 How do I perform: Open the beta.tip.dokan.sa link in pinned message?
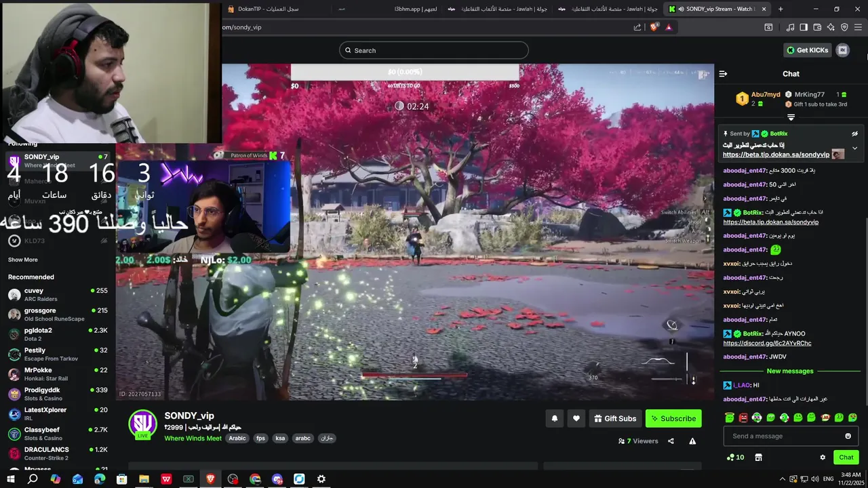pos(776,155)
